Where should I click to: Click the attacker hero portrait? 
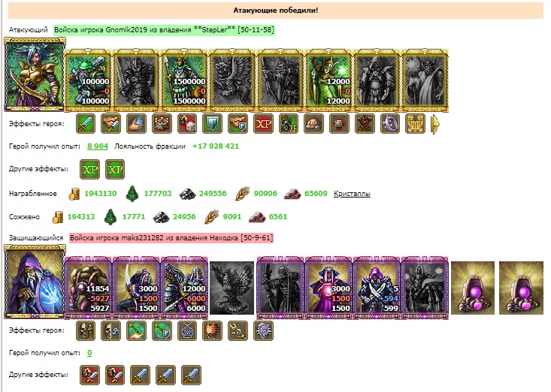[x=35, y=74]
